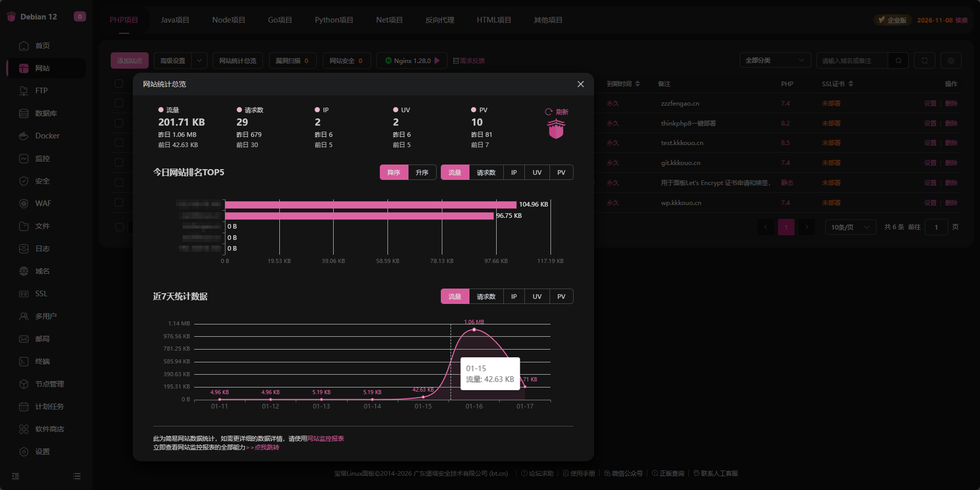The image size is (980, 490).
Task: Open the WAF firewall sidebar icon
Action: pyautogui.click(x=24, y=203)
